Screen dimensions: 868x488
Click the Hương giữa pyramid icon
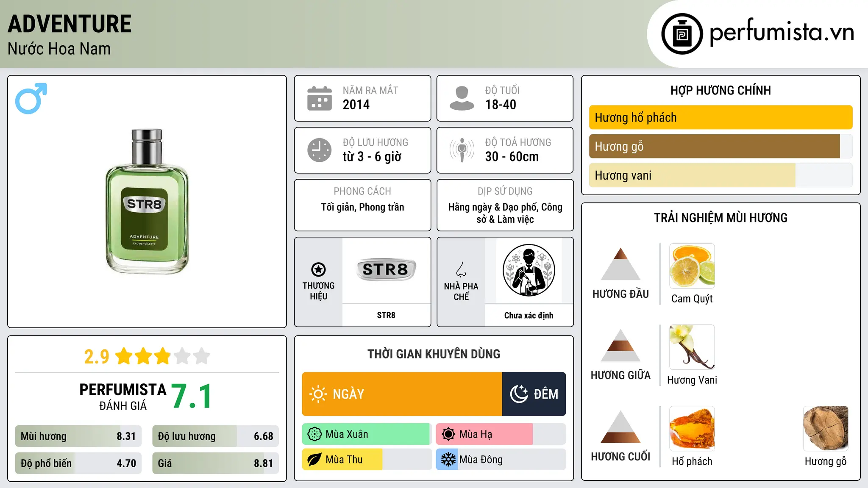[620, 345]
